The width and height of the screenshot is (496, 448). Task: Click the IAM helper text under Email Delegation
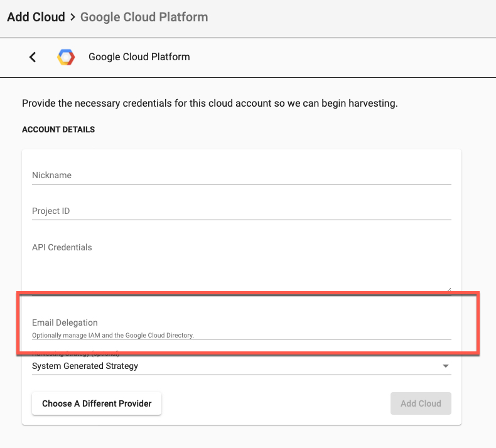pos(113,336)
